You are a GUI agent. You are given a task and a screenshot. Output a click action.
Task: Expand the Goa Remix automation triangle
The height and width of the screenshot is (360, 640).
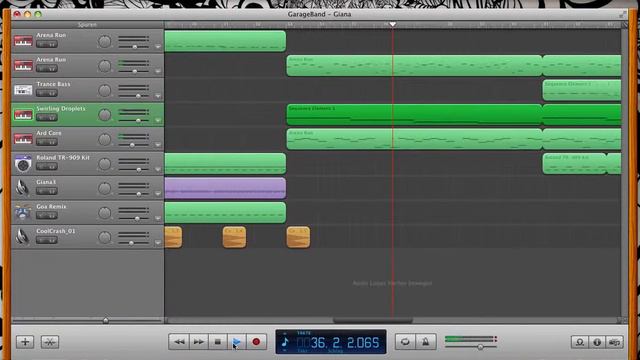pos(158,218)
